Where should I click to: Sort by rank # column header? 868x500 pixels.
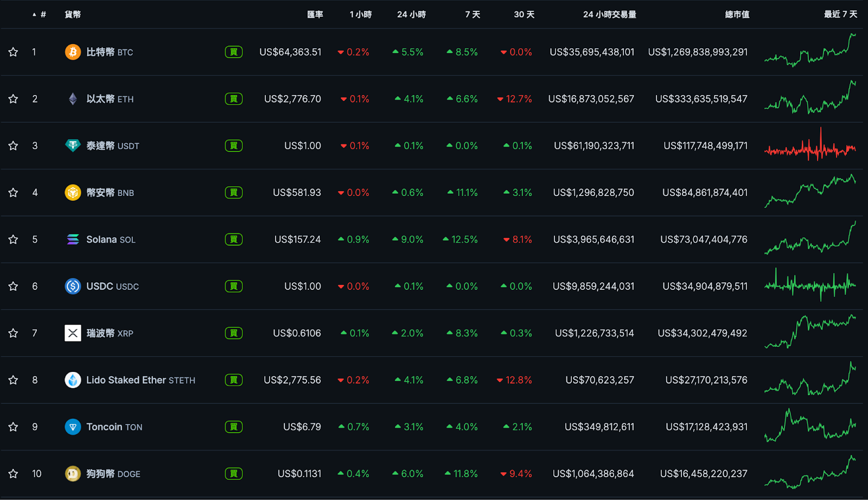point(39,15)
